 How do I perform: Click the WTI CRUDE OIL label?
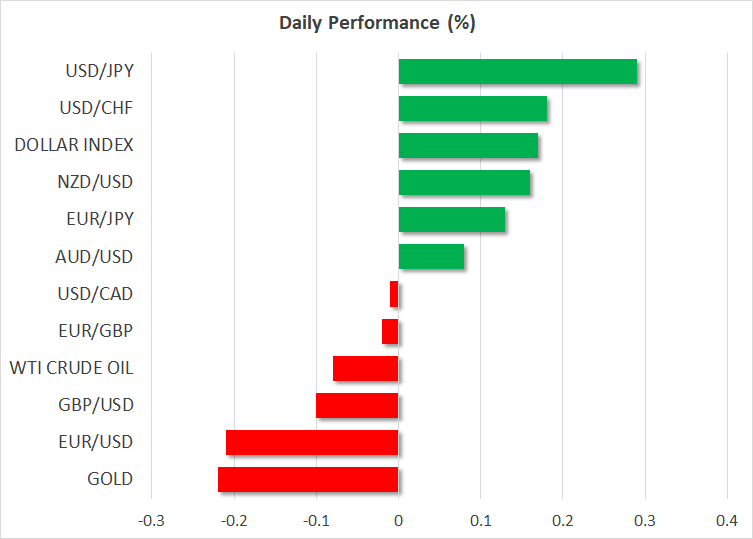tap(71, 368)
